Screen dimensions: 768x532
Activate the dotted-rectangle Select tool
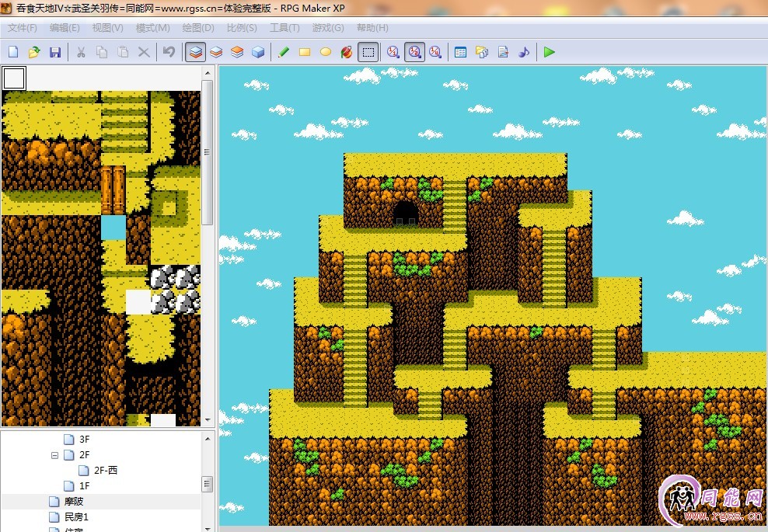368,52
